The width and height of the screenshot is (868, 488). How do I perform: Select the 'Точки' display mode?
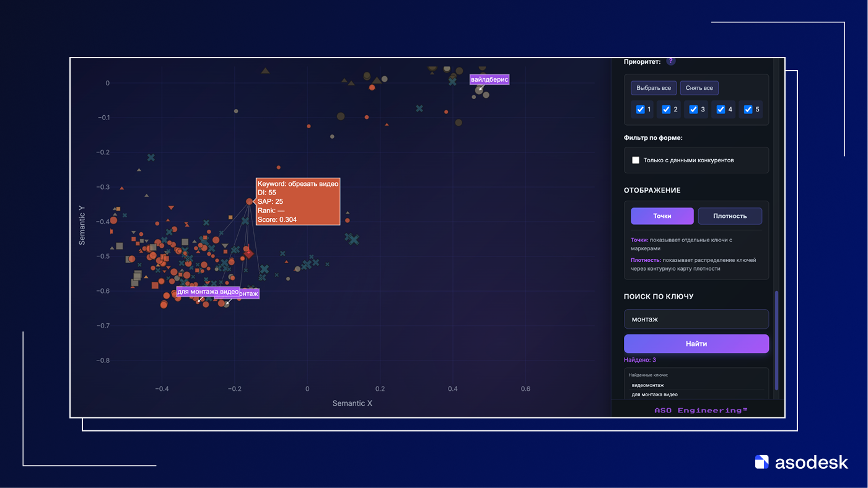(x=662, y=216)
